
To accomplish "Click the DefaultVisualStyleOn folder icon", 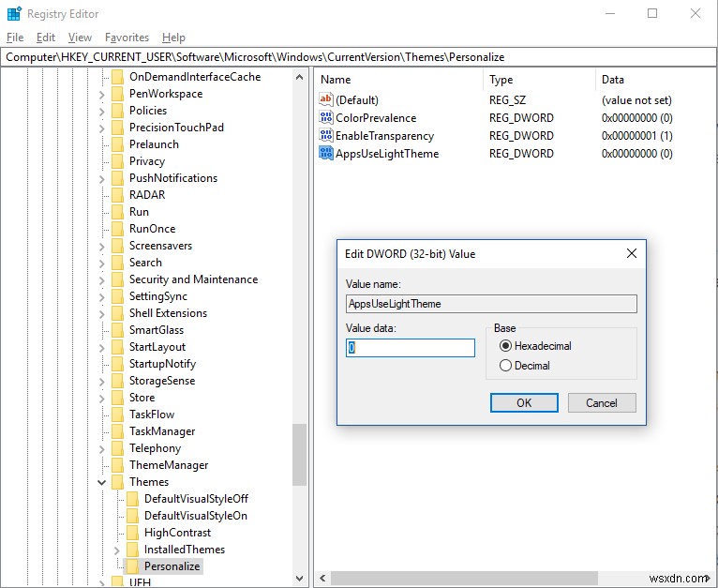I will (x=133, y=516).
